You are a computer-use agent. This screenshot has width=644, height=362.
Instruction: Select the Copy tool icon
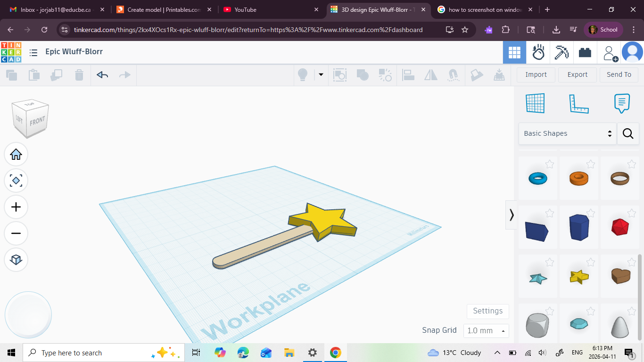[x=11, y=74]
